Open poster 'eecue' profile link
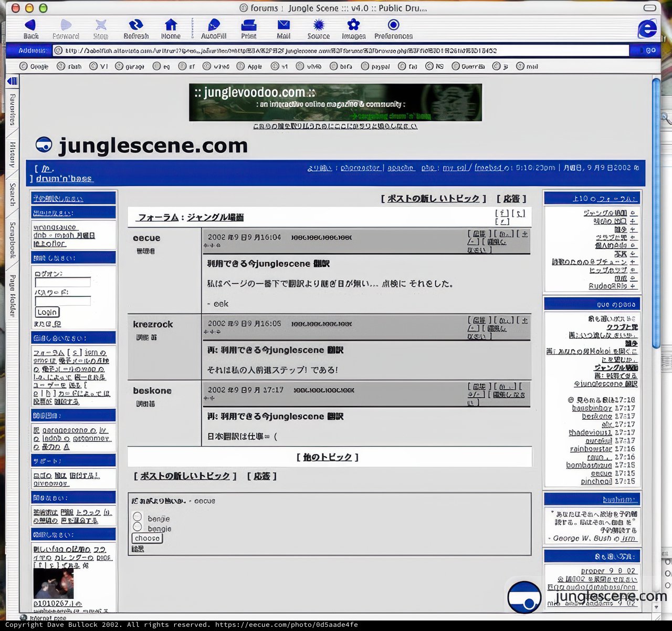Image resolution: width=672 pixels, height=631 pixels. [146, 238]
